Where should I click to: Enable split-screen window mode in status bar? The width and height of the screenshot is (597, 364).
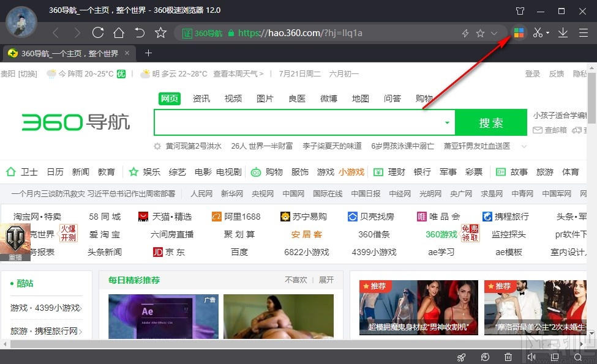(555, 357)
